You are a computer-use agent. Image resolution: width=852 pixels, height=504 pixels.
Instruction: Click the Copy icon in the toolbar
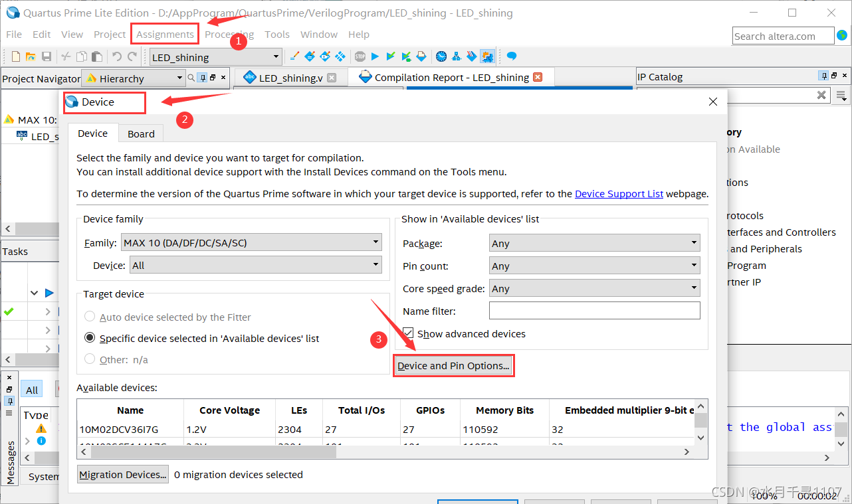[82, 57]
